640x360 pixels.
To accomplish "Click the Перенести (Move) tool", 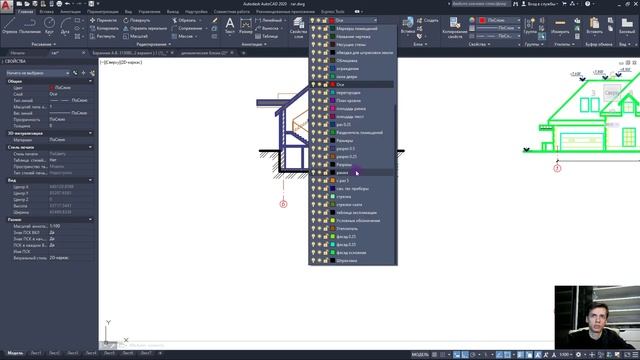I will 103,20.
